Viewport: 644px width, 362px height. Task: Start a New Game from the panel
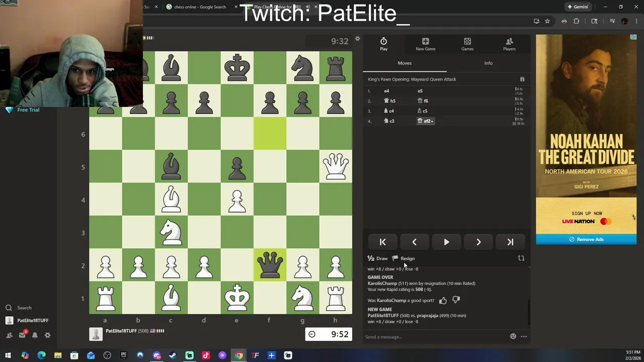[426, 44]
